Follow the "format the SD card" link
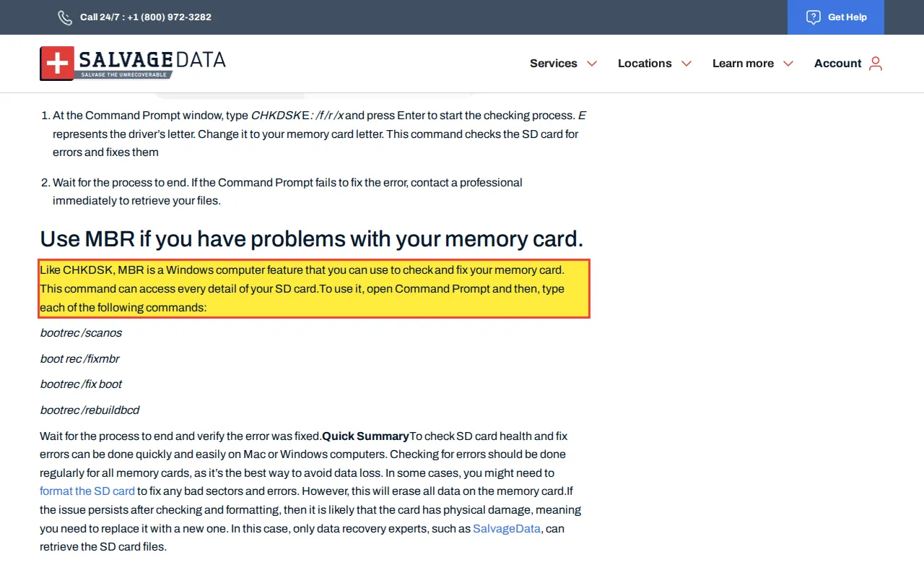Image resolution: width=924 pixels, height=578 pixels. coord(87,491)
